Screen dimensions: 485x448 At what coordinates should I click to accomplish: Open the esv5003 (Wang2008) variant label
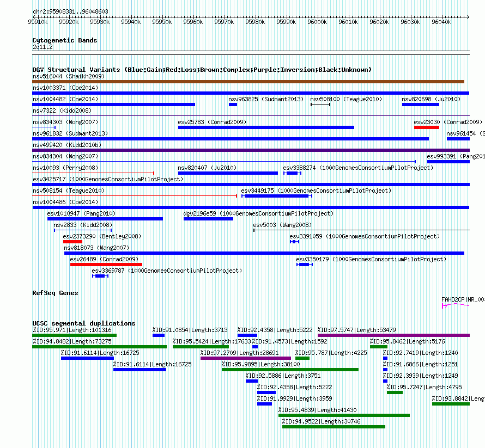click(x=282, y=225)
